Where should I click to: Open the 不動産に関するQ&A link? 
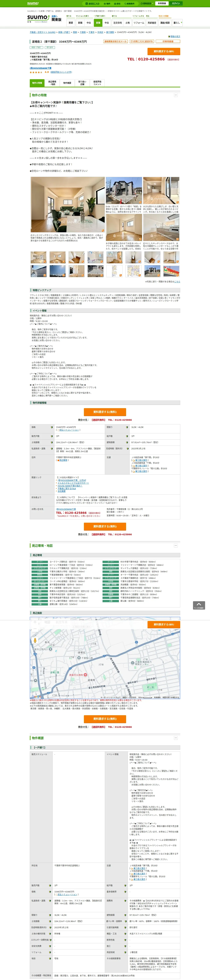pos(67,489)
